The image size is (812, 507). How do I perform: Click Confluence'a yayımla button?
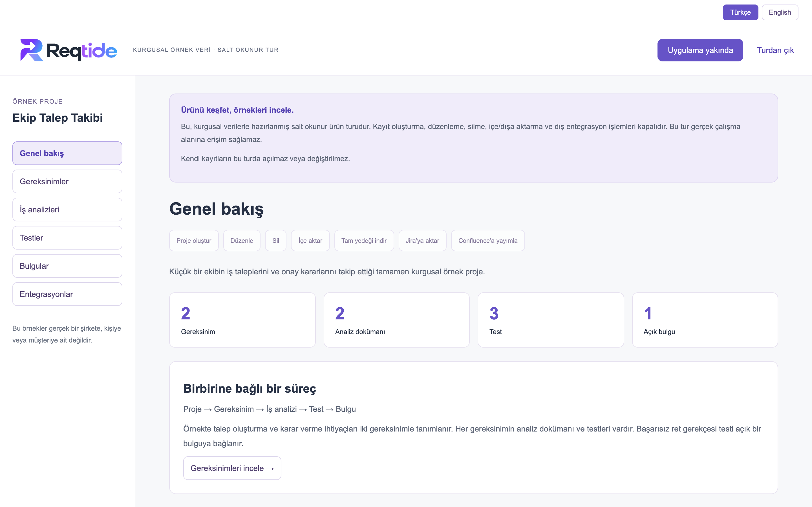(488, 241)
